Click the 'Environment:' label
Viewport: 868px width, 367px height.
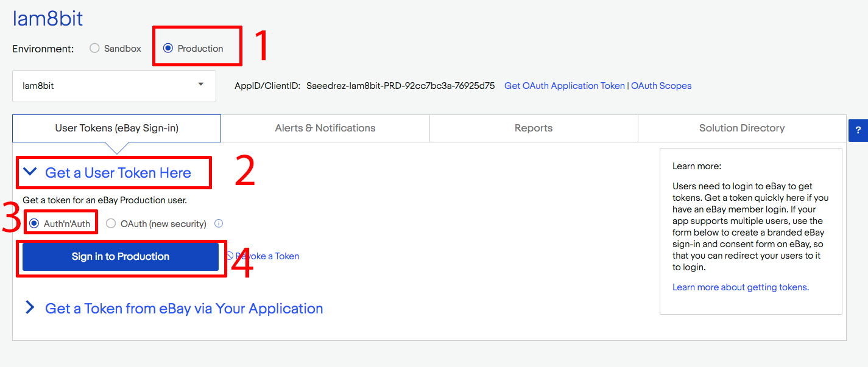pyautogui.click(x=43, y=49)
